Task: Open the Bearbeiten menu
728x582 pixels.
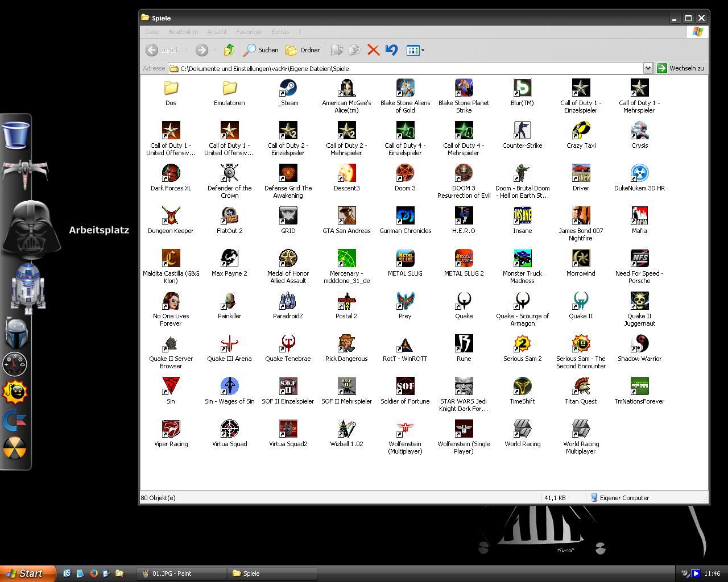Action: [x=183, y=32]
